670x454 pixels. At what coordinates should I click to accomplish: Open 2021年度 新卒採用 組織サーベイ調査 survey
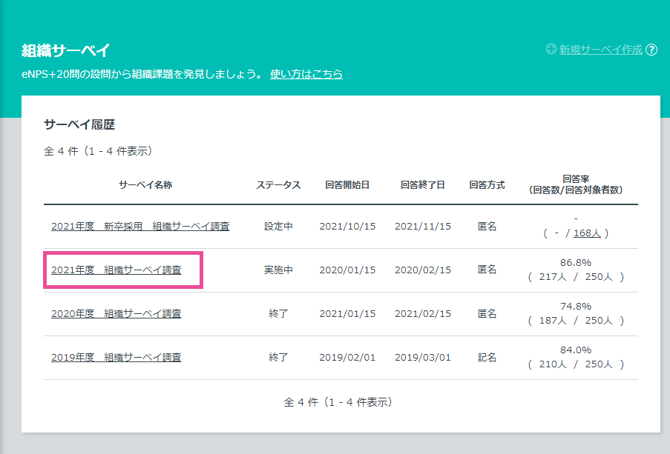point(140,226)
